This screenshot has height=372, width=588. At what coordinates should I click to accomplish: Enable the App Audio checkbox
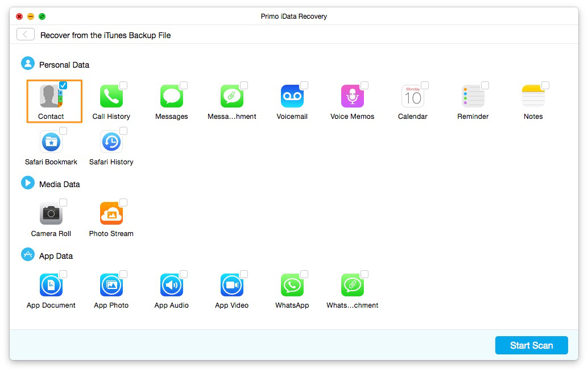click(184, 274)
